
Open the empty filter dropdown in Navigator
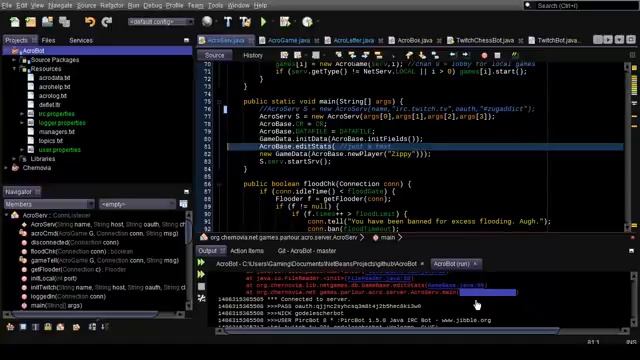pos(138,204)
